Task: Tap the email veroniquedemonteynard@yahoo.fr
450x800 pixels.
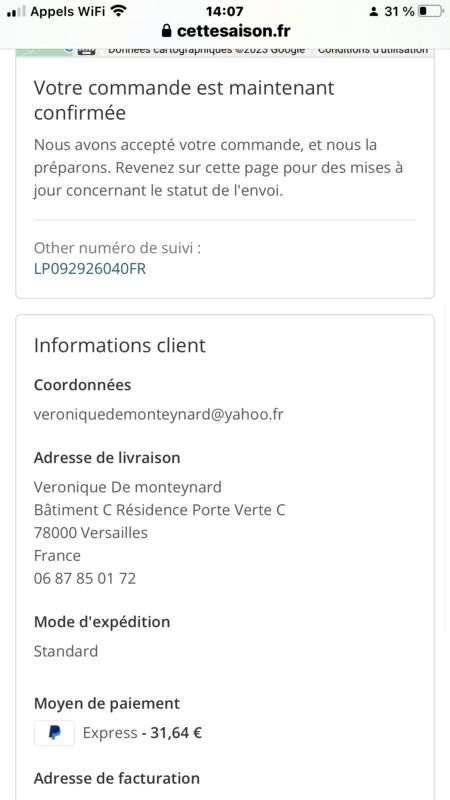Action: click(159, 415)
